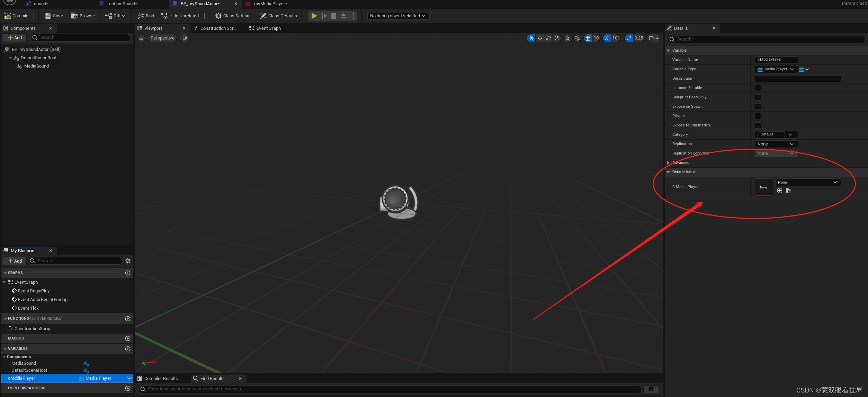This screenshot has width=868, height=397.
Task: Click browse-to-asset icon under C Mddia Player
Action: pos(789,191)
